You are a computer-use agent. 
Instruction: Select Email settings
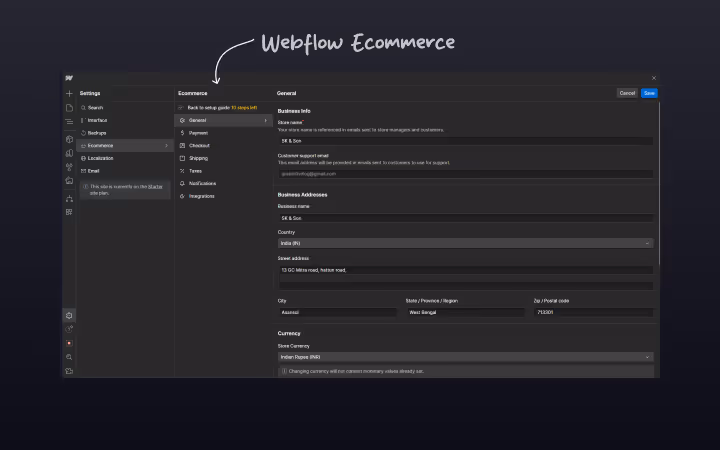pos(125,171)
